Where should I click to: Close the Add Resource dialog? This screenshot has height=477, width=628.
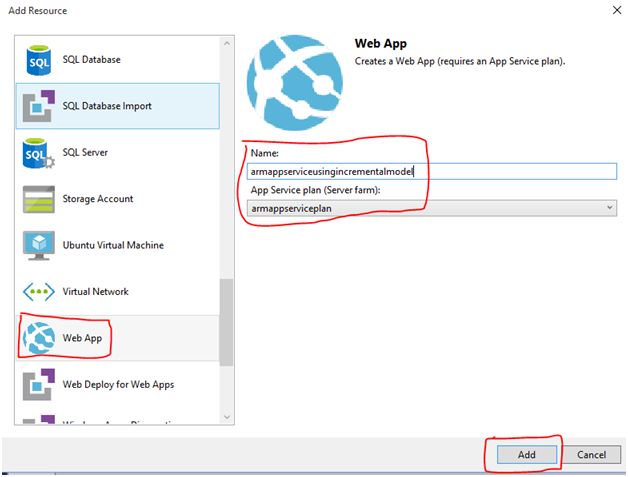coord(617,10)
